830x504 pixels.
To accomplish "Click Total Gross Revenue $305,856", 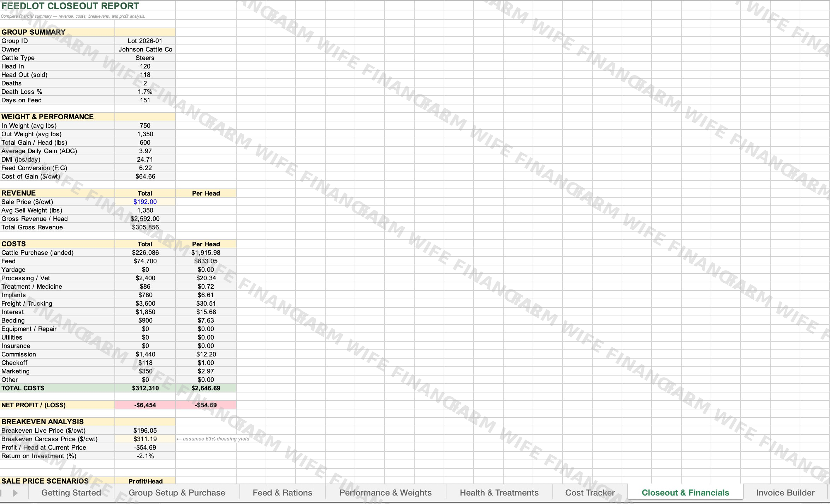I will click(x=145, y=227).
